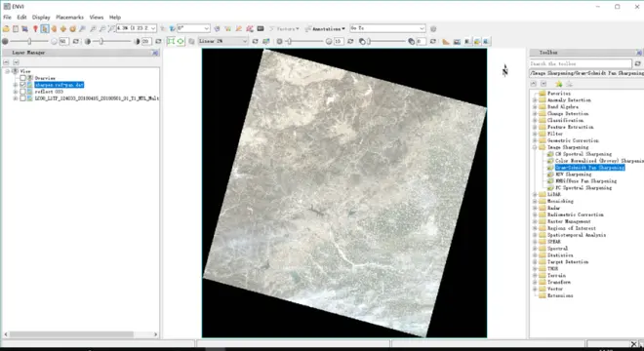The width and height of the screenshot is (644, 351).
Task: Select Gram-Schmidt Pan Sharpening tool
Action: click(x=589, y=168)
